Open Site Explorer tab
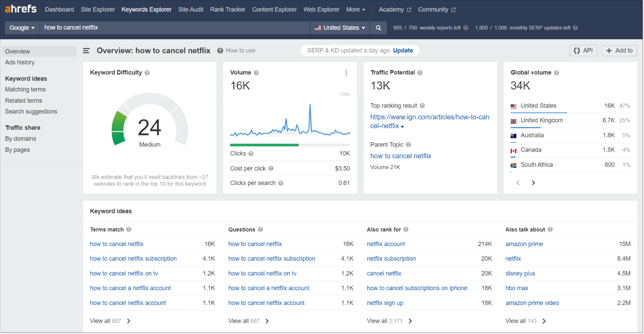The image size is (644, 334). 98,10
